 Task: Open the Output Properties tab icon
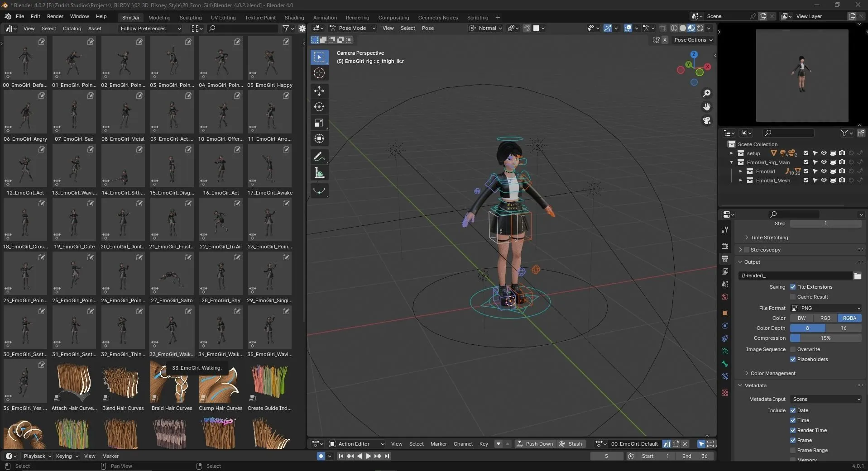(725, 258)
